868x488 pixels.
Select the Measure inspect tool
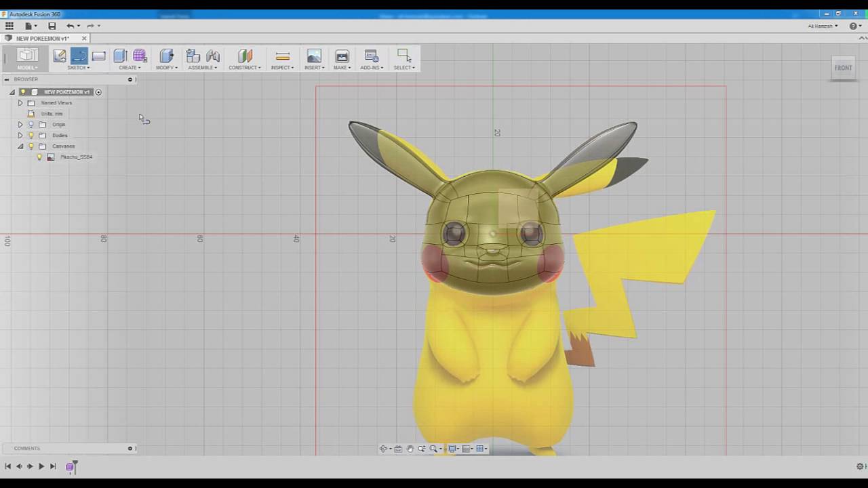[283, 56]
